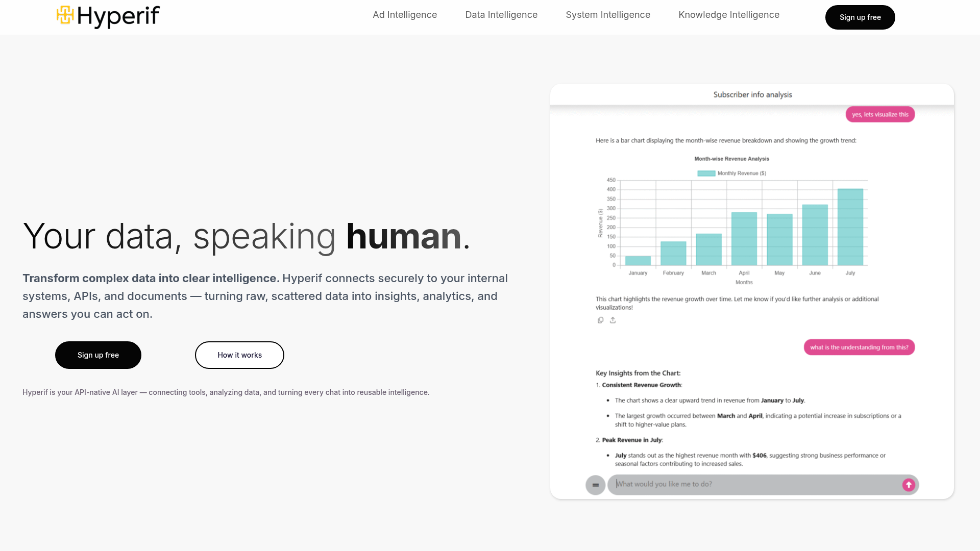
Task: Open Knowledge Intelligence menu item
Action: point(729,15)
